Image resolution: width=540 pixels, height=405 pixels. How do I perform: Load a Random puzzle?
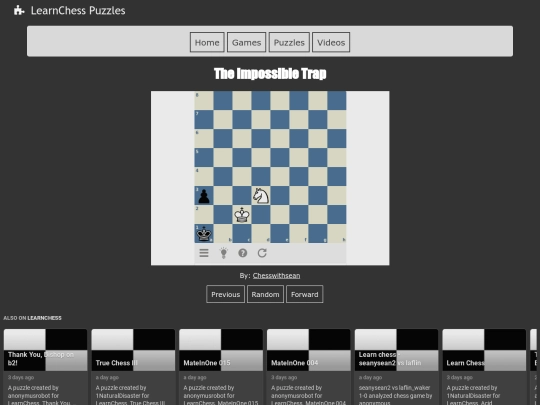[x=265, y=294]
